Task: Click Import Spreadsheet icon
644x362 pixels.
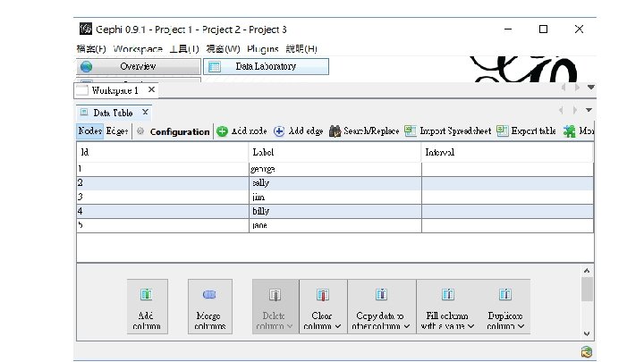Action: [x=411, y=130]
